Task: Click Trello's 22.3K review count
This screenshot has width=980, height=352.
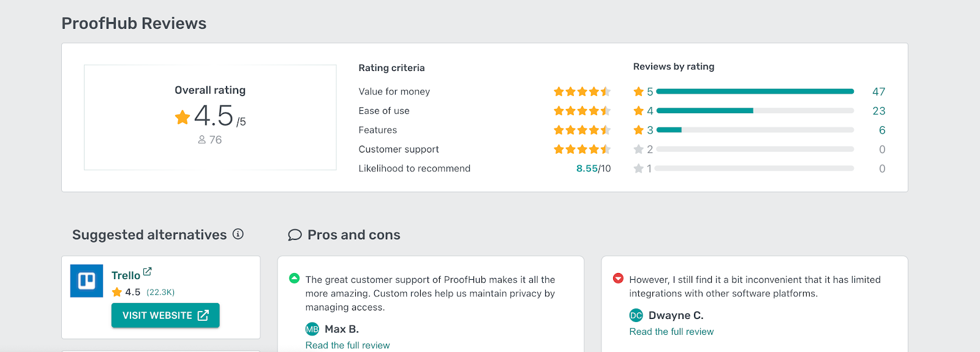Action: click(160, 293)
